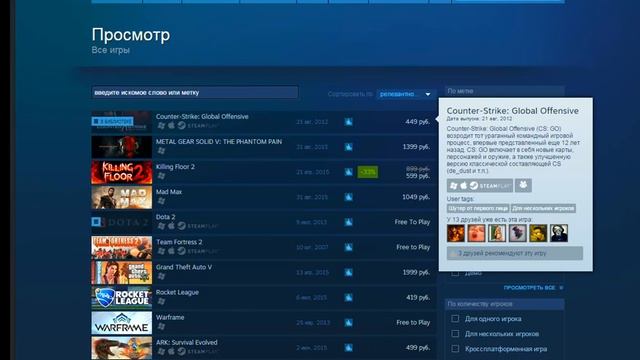Click the app-type icon in Grand Theft Auto V row

[348, 272]
